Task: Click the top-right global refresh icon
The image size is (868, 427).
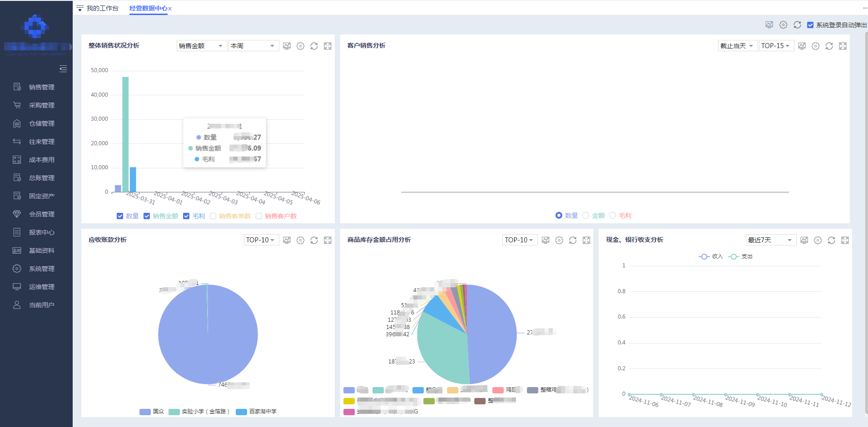Action: [x=797, y=25]
